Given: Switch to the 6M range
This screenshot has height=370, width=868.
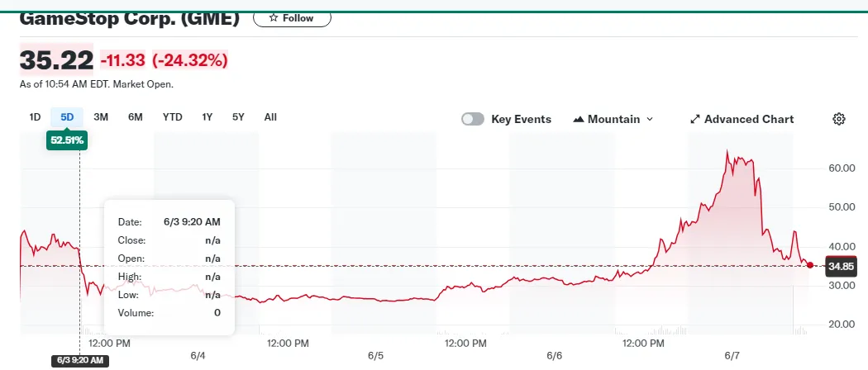Looking at the screenshot, I should [135, 117].
